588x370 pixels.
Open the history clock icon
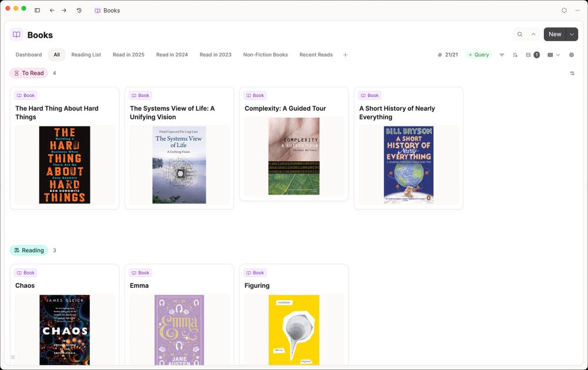[79, 11]
